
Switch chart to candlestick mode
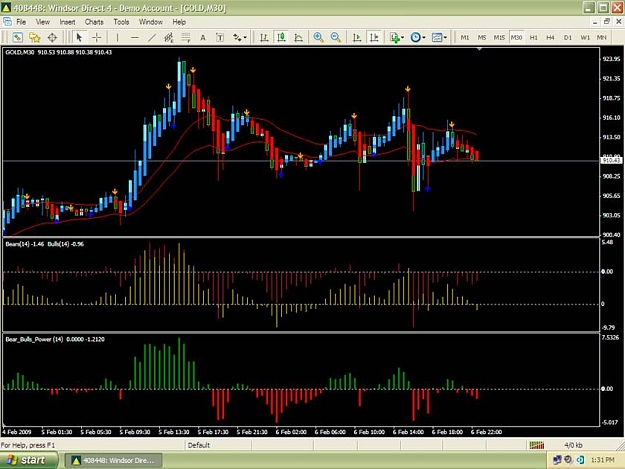(281, 37)
